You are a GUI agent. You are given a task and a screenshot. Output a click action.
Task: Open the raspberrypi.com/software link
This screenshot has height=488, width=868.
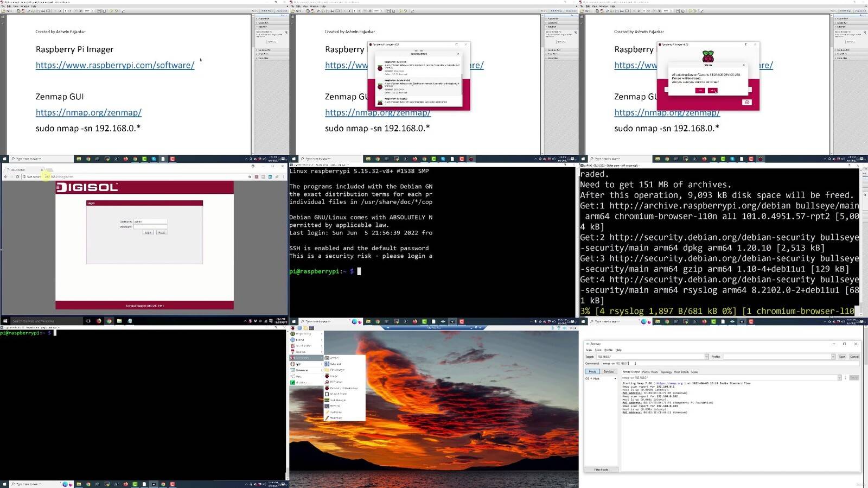point(115,65)
